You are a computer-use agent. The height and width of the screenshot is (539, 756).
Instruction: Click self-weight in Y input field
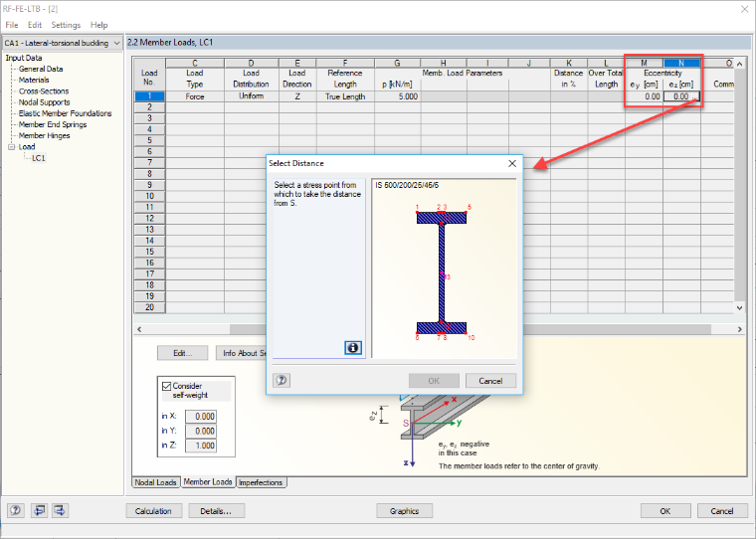(201, 431)
